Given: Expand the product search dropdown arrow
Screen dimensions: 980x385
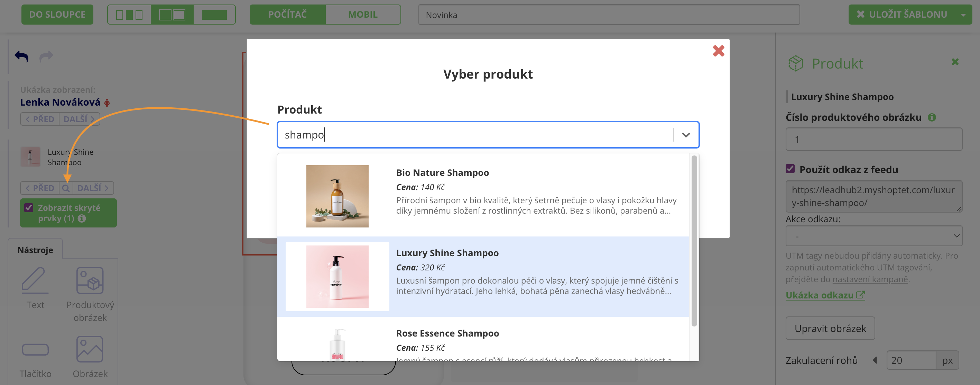Looking at the screenshot, I should coord(685,135).
